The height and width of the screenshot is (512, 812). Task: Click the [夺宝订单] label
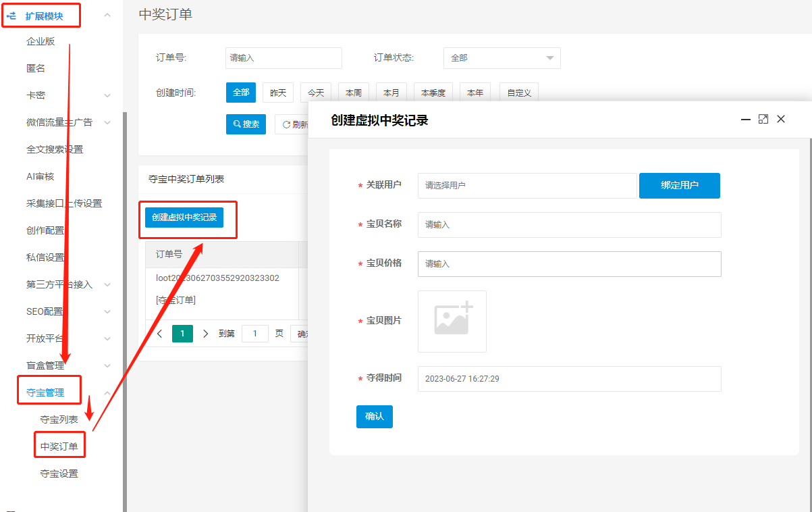coord(175,300)
